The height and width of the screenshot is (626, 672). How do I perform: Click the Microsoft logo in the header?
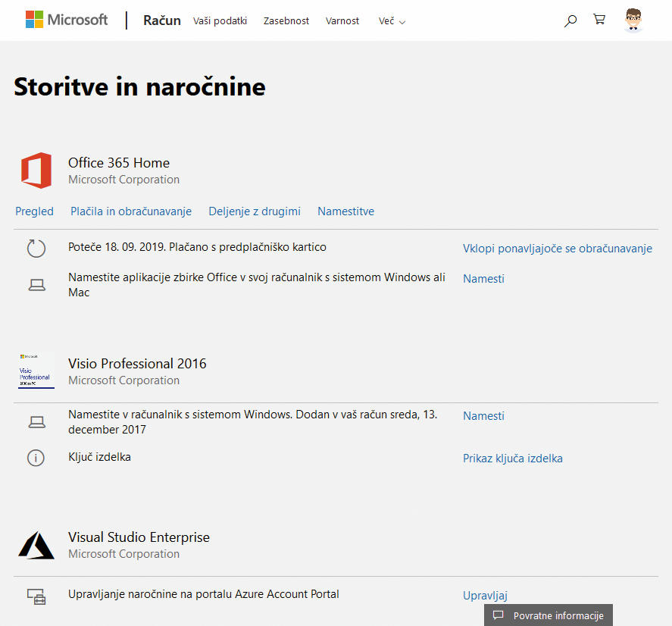pyautogui.click(x=67, y=20)
